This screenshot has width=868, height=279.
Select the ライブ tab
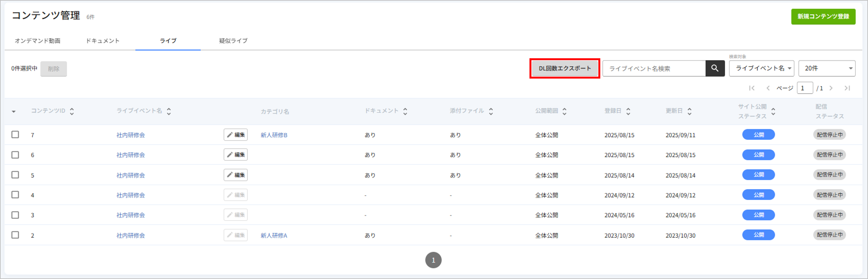(x=168, y=41)
